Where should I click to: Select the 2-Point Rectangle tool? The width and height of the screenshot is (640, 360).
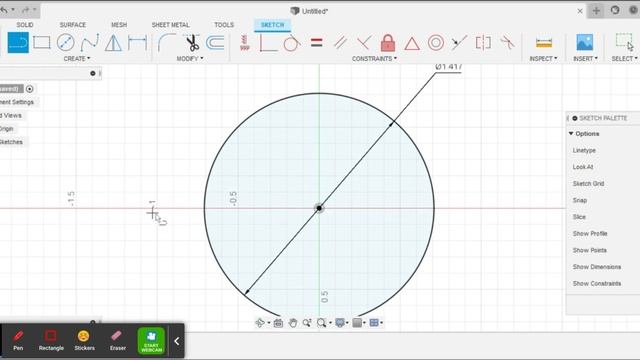42,42
